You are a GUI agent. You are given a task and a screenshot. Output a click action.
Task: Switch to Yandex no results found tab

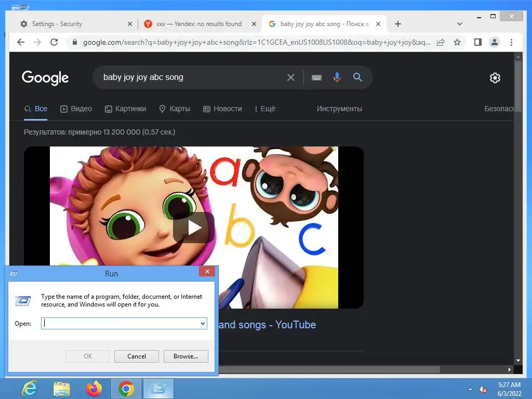click(x=199, y=24)
